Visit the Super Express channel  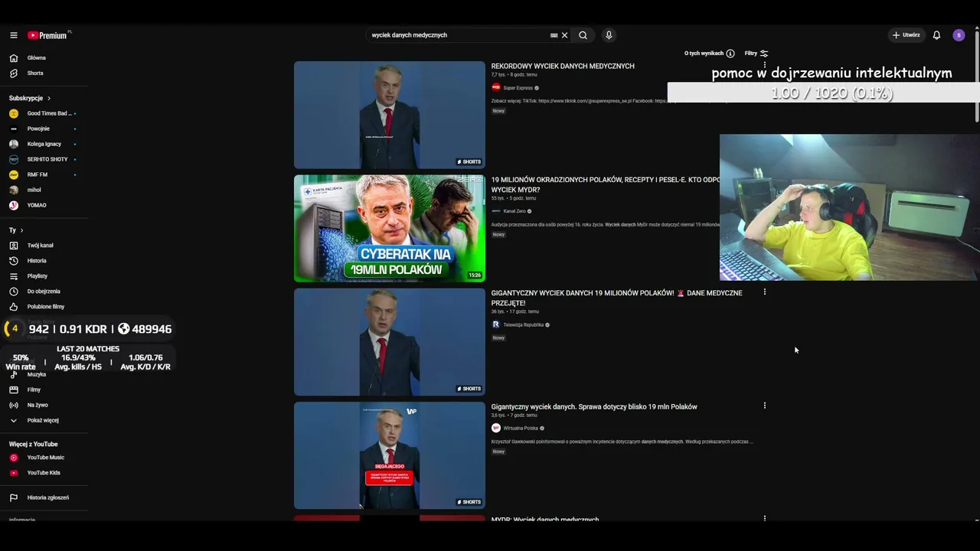(518, 88)
